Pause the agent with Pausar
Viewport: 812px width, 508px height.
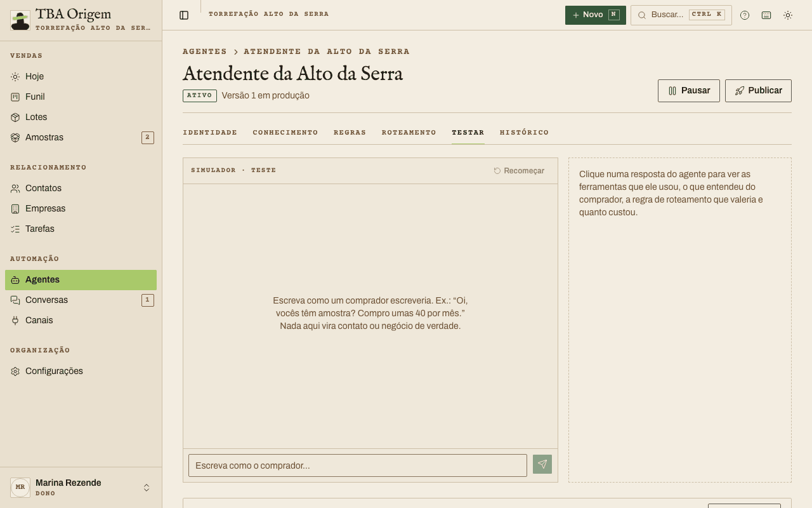pyautogui.click(x=689, y=91)
